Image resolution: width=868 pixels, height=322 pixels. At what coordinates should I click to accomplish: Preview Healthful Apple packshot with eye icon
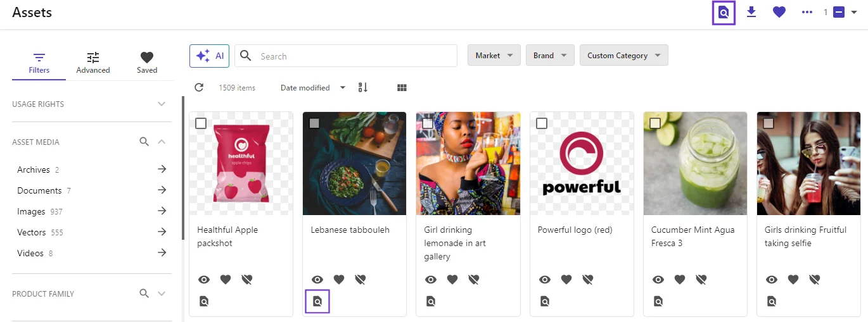click(x=204, y=279)
